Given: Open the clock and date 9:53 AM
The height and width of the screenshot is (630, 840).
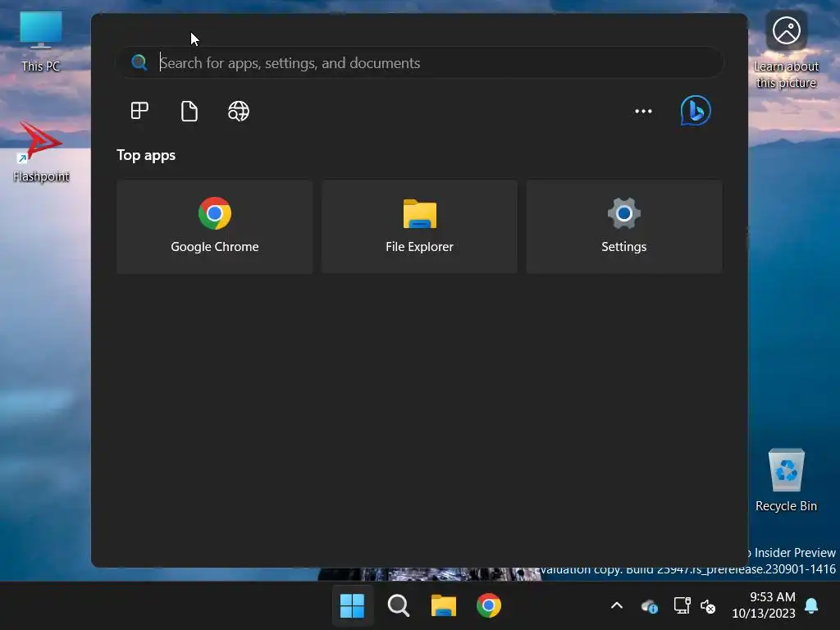Looking at the screenshot, I should (764, 605).
